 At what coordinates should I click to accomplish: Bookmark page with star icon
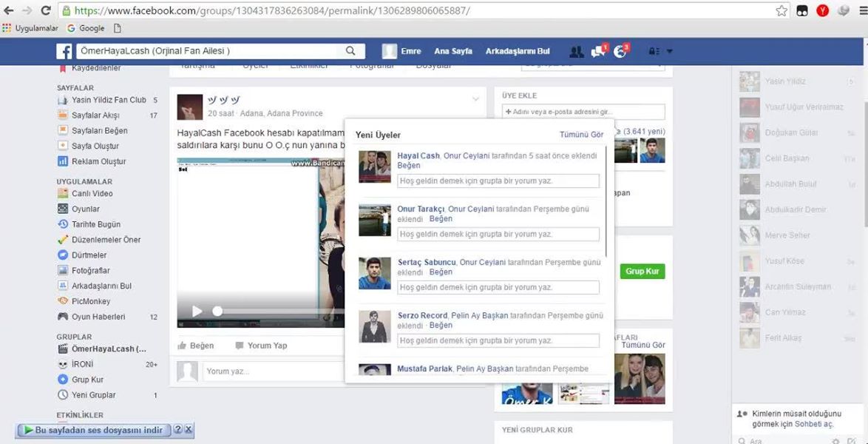(781, 10)
